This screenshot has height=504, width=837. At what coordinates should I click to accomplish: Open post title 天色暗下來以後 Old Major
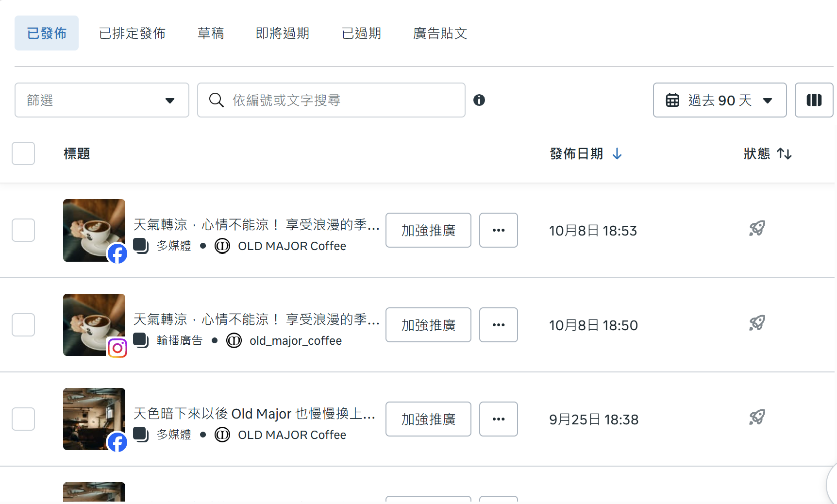point(254,413)
